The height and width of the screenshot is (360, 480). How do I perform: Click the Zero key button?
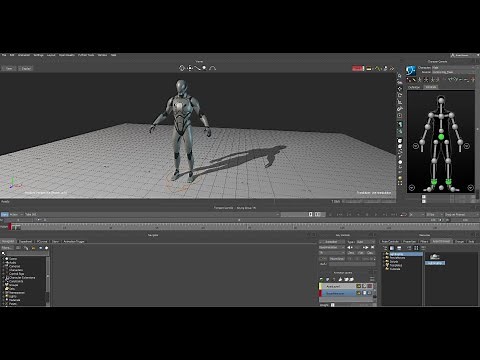click(x=351, y=253)
